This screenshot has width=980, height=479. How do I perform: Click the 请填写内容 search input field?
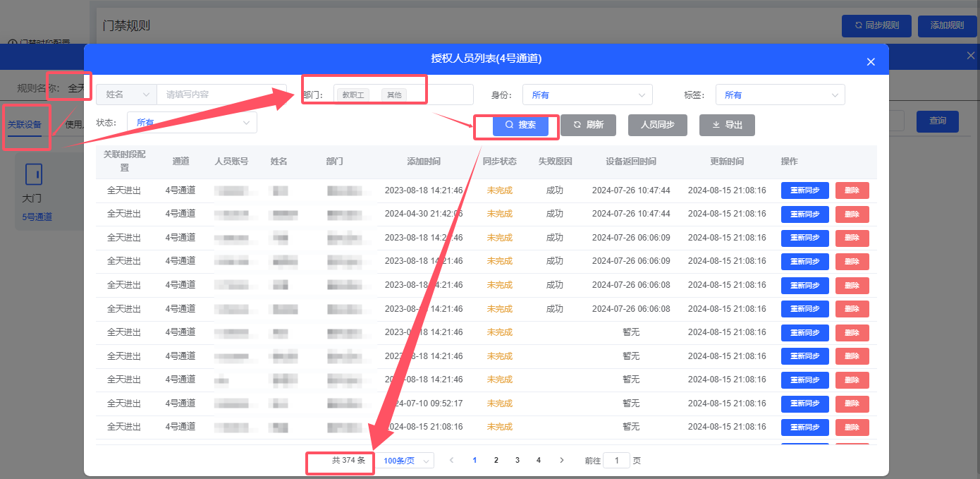tap(221, 95)
